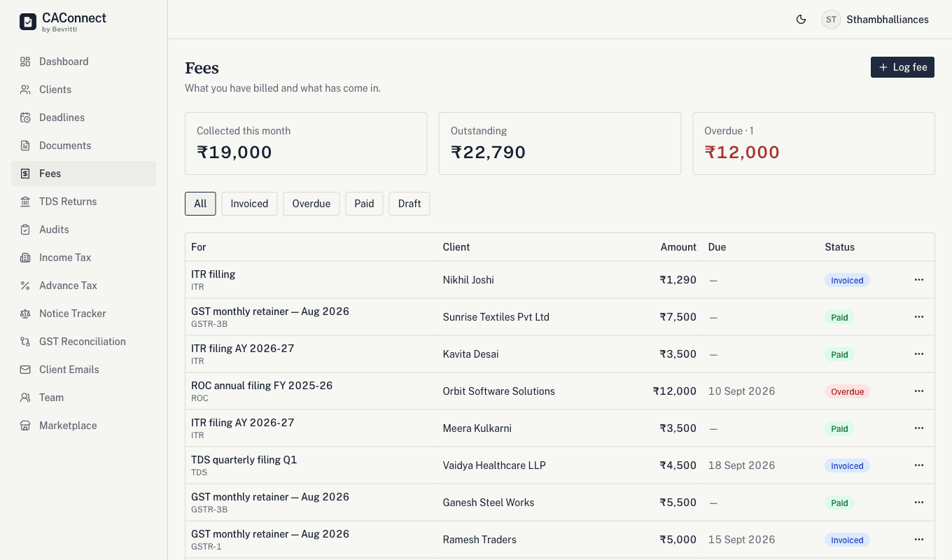The image size is (952, 560).
Task: Click the Log fee button
Action: [902, 67]
